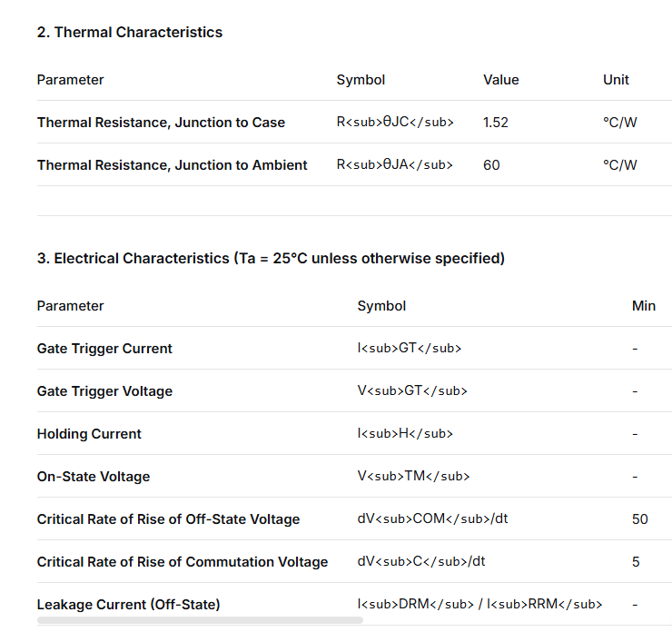Click the 'Min' column header

pos(643,306)
